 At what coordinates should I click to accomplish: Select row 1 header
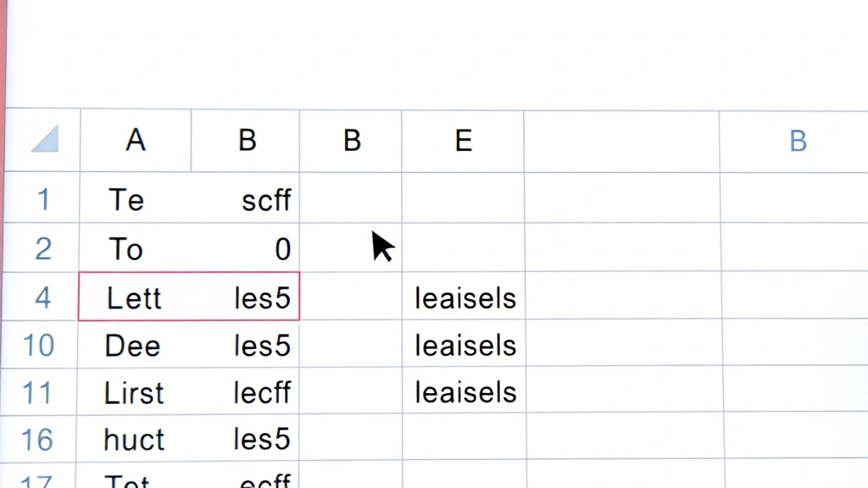point(42,199)
